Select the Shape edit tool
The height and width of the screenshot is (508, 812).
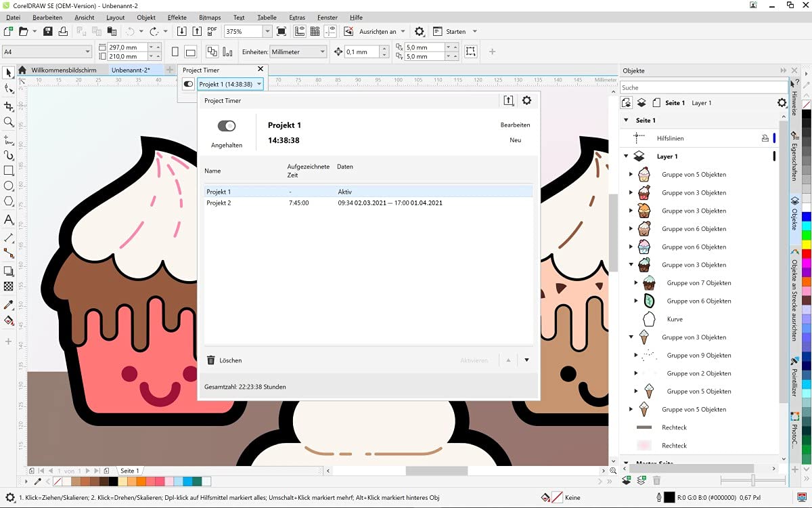coord(9,89)
